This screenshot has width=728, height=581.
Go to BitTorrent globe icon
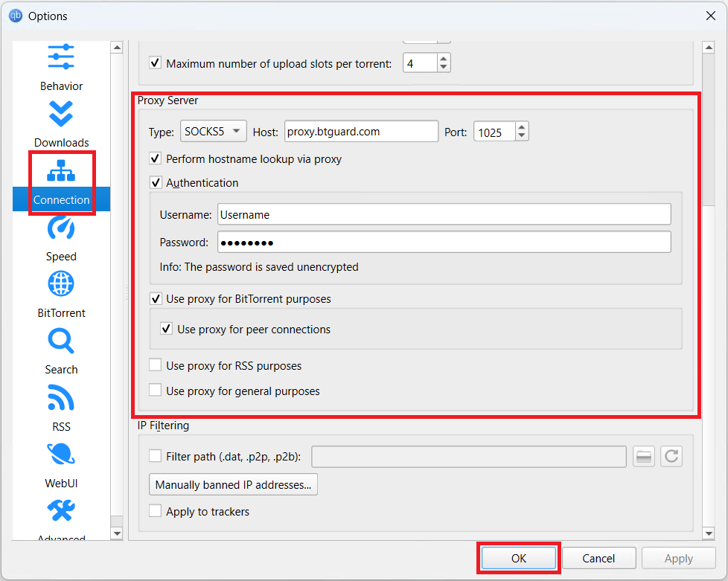click(61, 284)
